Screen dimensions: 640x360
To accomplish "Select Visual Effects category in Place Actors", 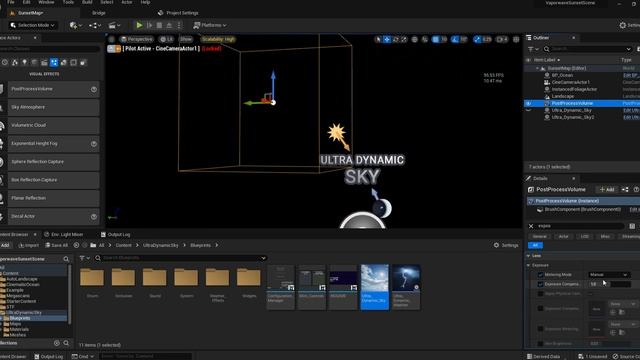I will (54, 62).
